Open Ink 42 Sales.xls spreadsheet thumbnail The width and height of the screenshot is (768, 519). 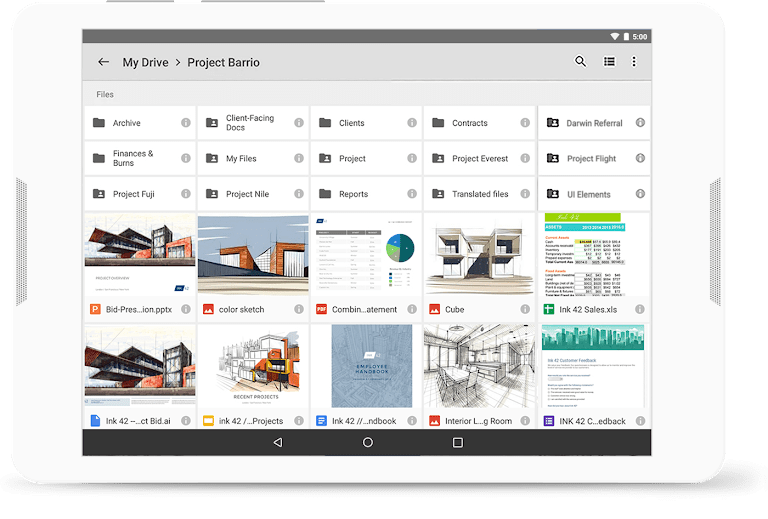pyautogui.click(x=594, y=255)
